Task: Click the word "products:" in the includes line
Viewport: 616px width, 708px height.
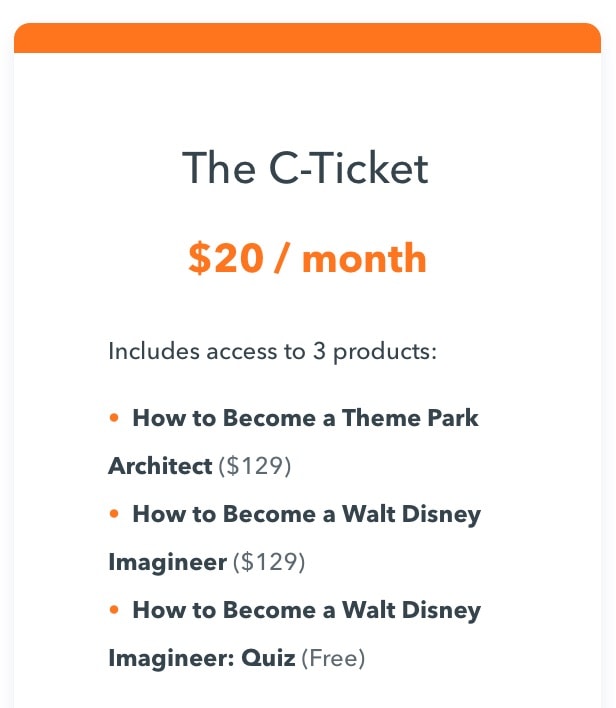Action: pyautogui.click(x=385, y=353)
